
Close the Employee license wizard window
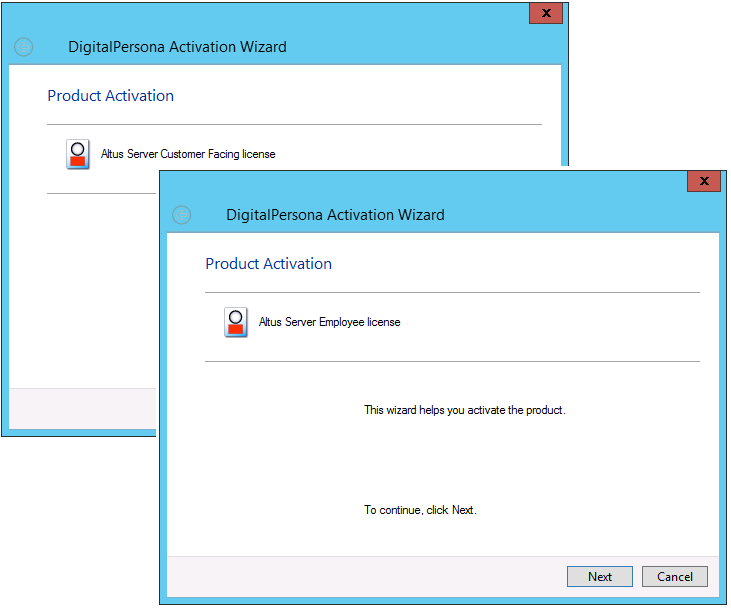pyautogui.click(x=703, y=181)
